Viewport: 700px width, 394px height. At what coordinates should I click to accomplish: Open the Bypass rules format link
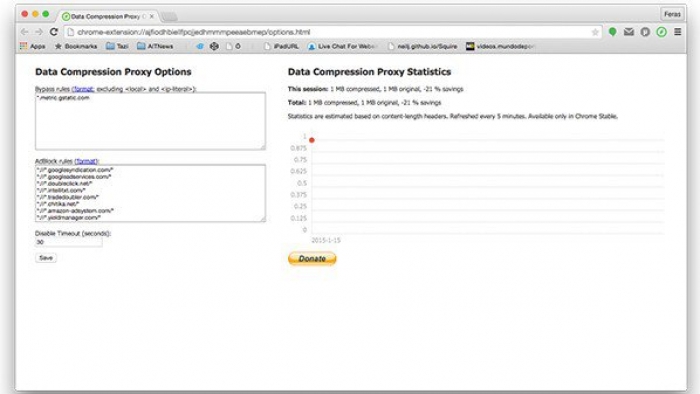pos(83,89)
